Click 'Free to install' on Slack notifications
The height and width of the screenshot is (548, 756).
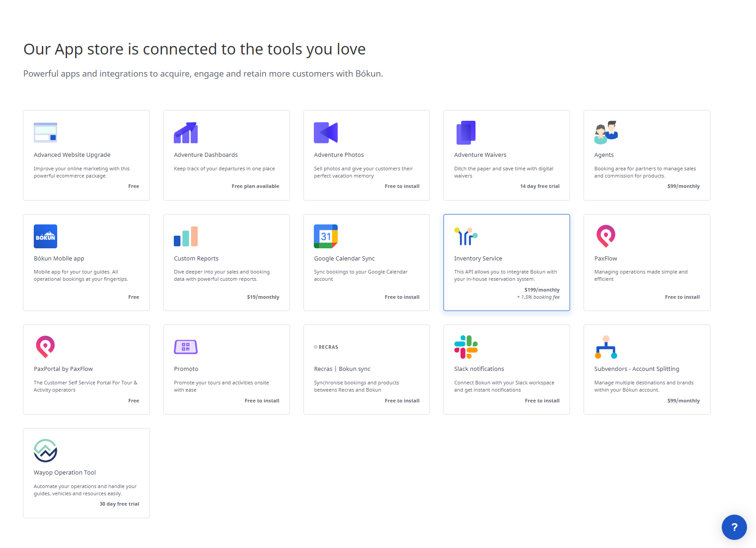pos(542,401)
